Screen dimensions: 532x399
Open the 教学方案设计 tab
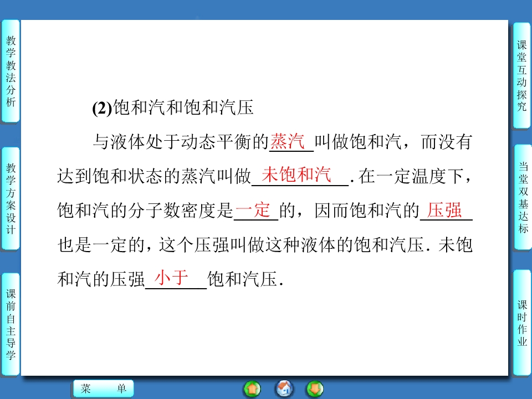click(x=11, y=198)
